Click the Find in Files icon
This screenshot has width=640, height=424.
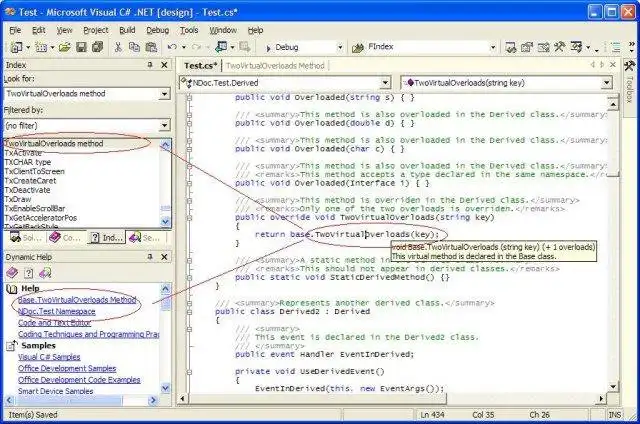pyautogui.click(x=358, y=48)
